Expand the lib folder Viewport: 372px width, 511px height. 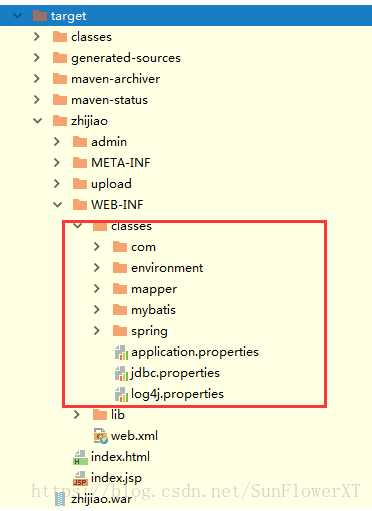77,415
